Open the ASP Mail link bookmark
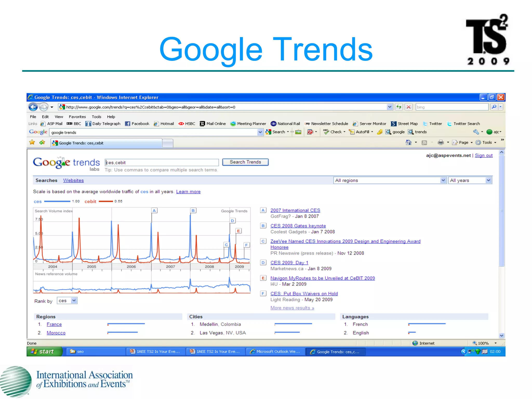Viewport: 532px width, 399px height. click(52, 124)
